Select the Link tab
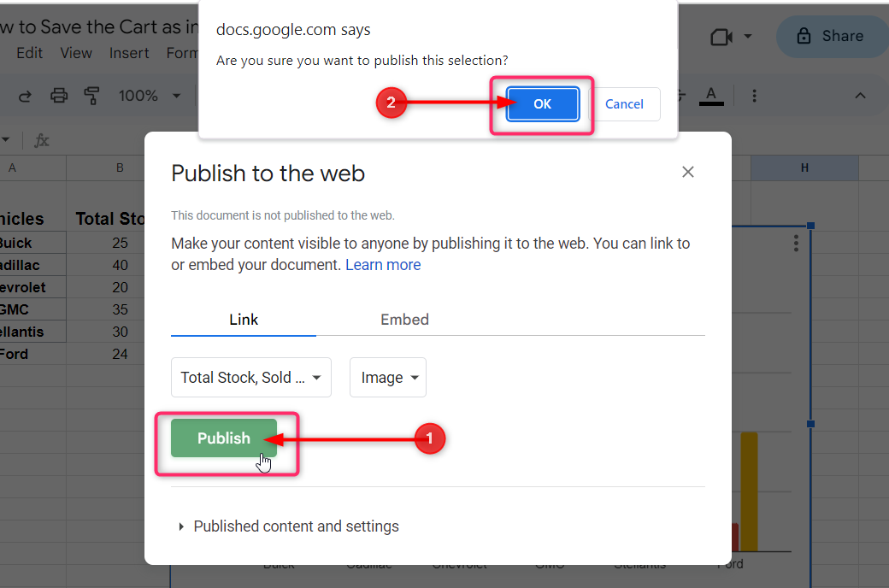Screen dimensions: 889x588 tap(244, 320)
